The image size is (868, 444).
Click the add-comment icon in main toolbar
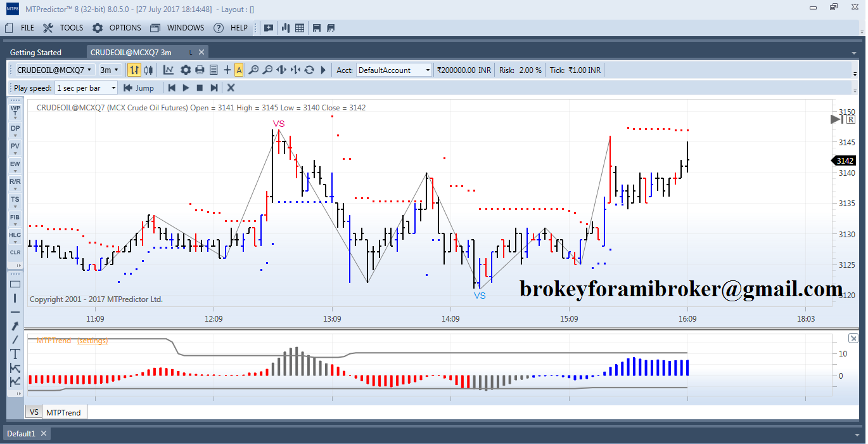click(269, 28)
